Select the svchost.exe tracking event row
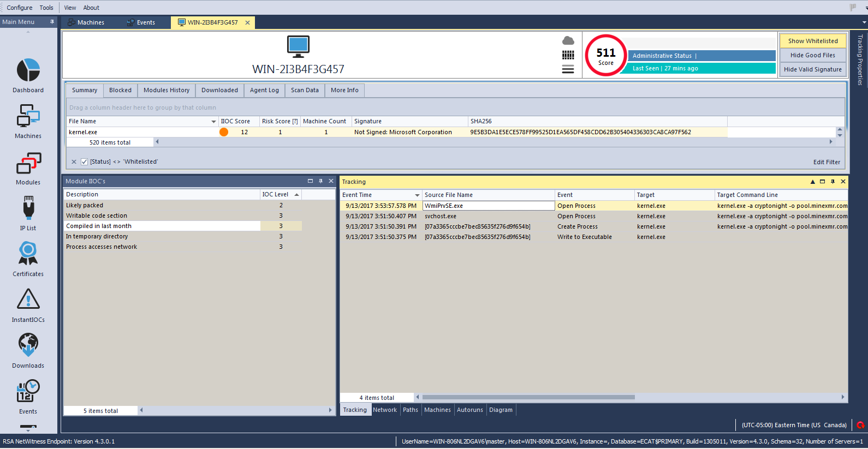 [x=440, y=217]
